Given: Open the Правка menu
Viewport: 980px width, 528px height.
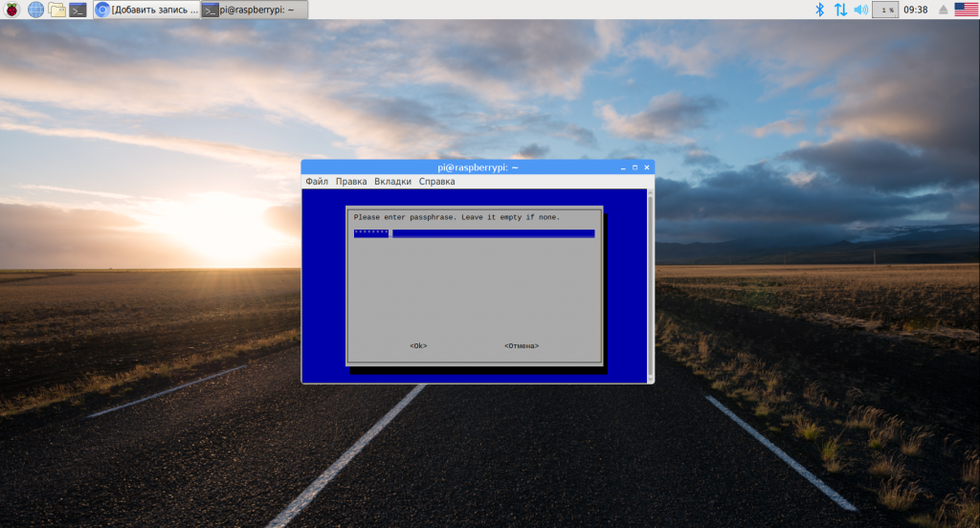Looking at the screenshot, I should coord(351,182).
